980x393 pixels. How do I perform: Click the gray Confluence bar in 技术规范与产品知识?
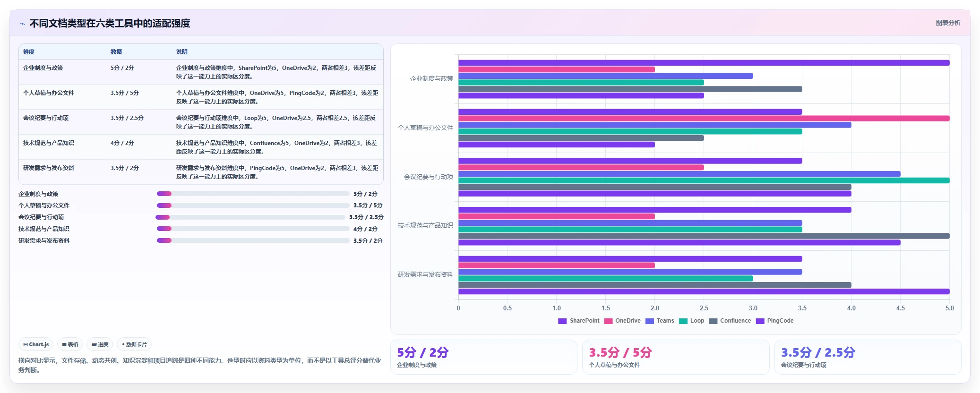[x=704, y=236]
